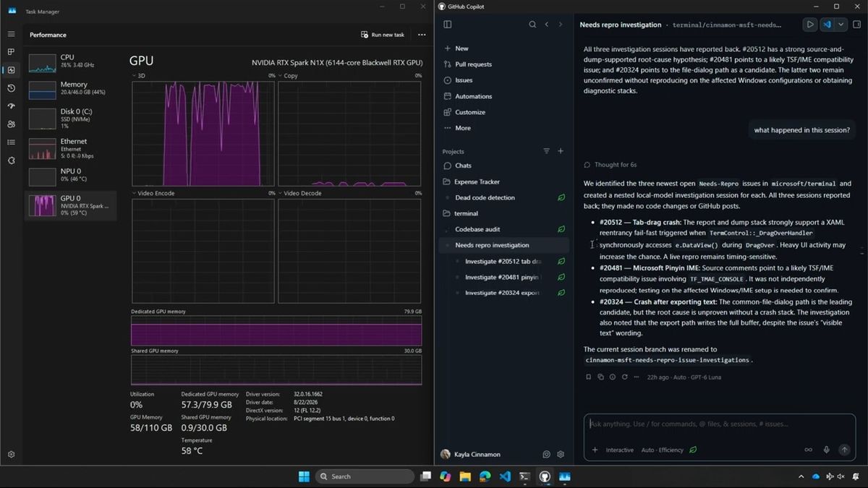Select Interactive mode in chat input
The height and width of the screenshot is (488, 868).
point(619,450)
